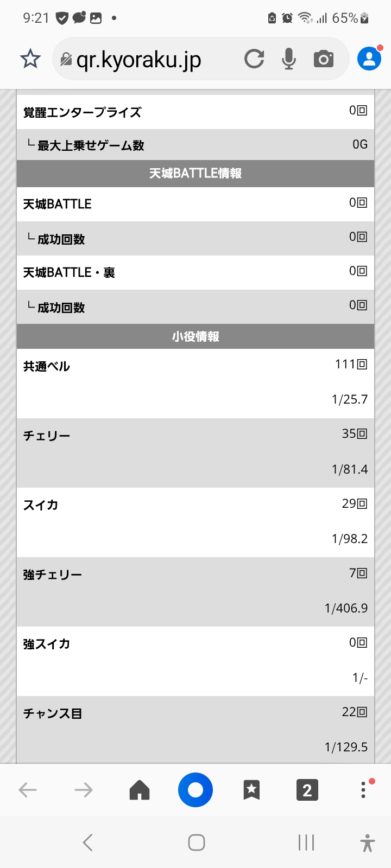Select the 小役情報 section header

pyautogui.click(x=195, y=337)
